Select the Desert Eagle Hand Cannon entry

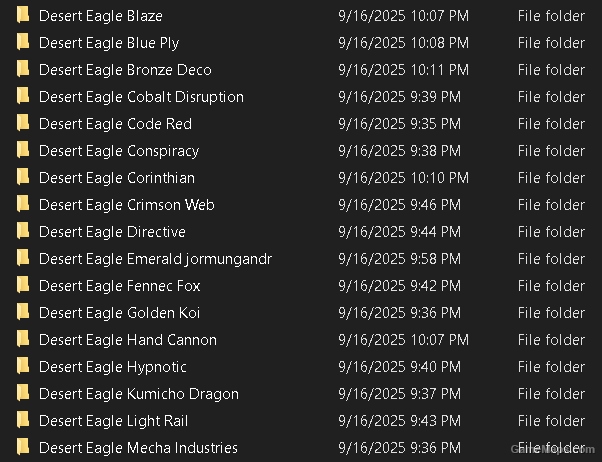(x=128, y=340)
